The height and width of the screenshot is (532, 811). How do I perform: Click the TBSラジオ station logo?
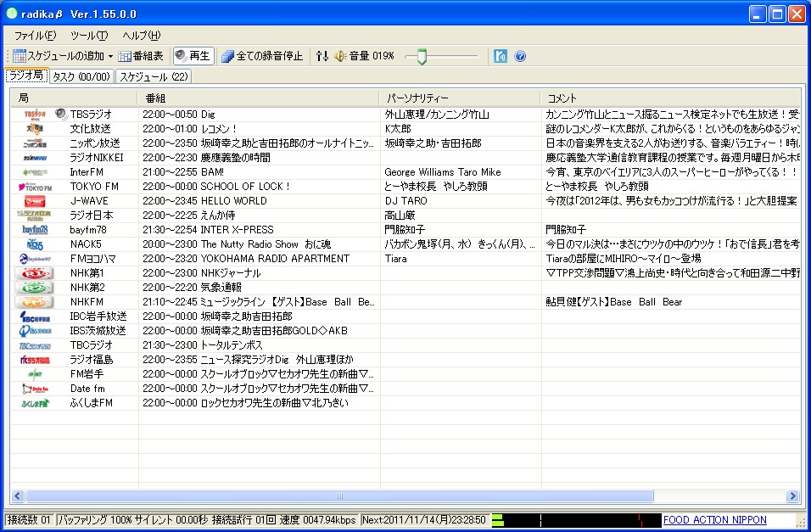click(35, 115)
